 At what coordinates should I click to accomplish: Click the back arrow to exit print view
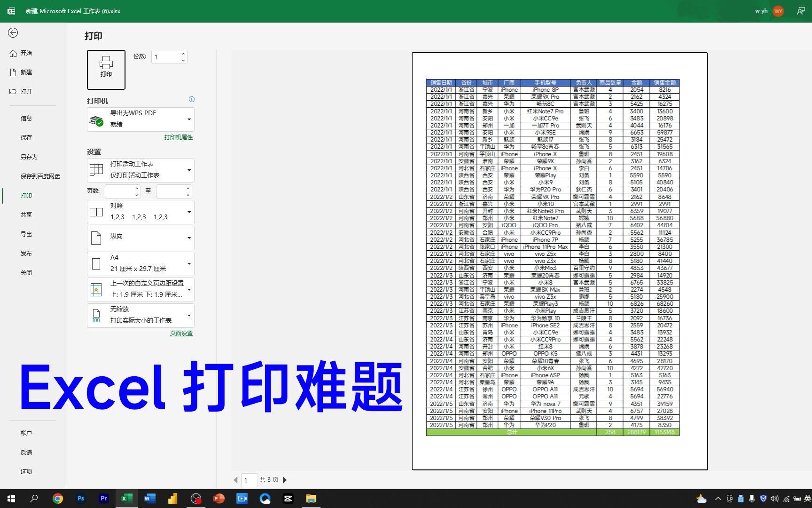tap(13, 33)
